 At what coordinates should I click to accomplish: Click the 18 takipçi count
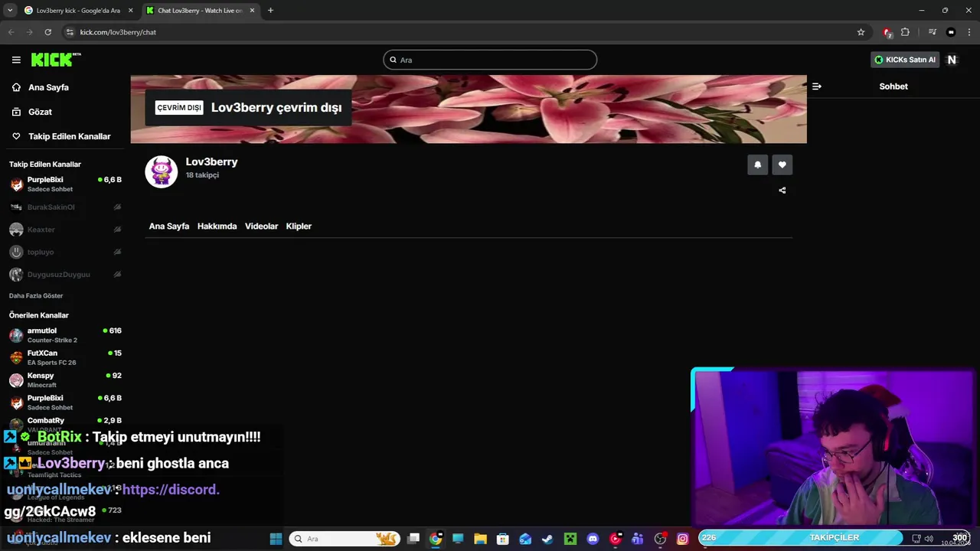tap(202, 175)
